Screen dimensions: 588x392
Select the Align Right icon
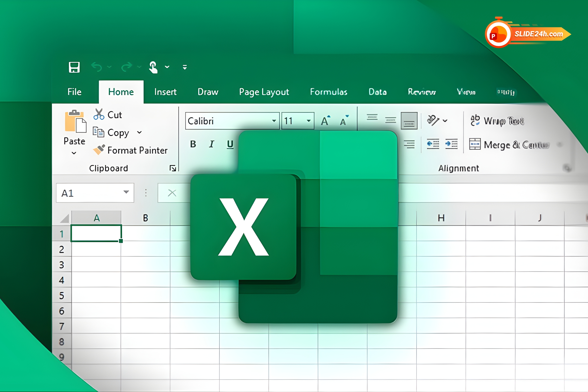click(x=409, y=144)
